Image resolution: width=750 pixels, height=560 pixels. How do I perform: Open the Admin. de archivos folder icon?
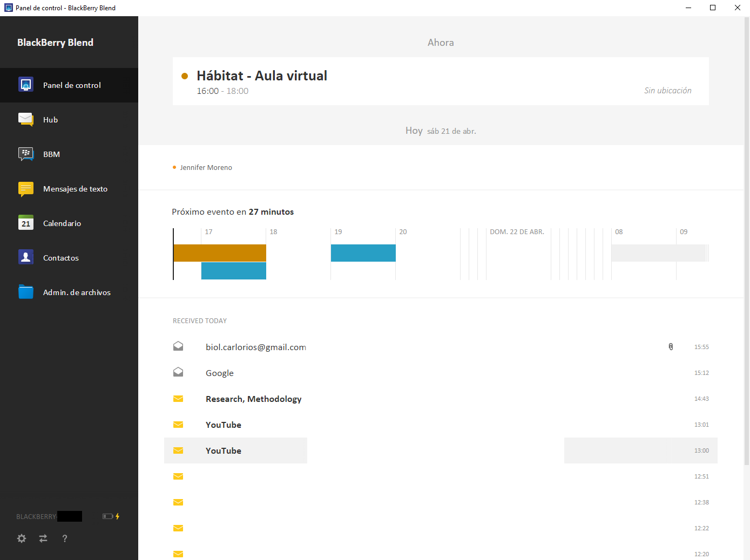coord(26,292)
